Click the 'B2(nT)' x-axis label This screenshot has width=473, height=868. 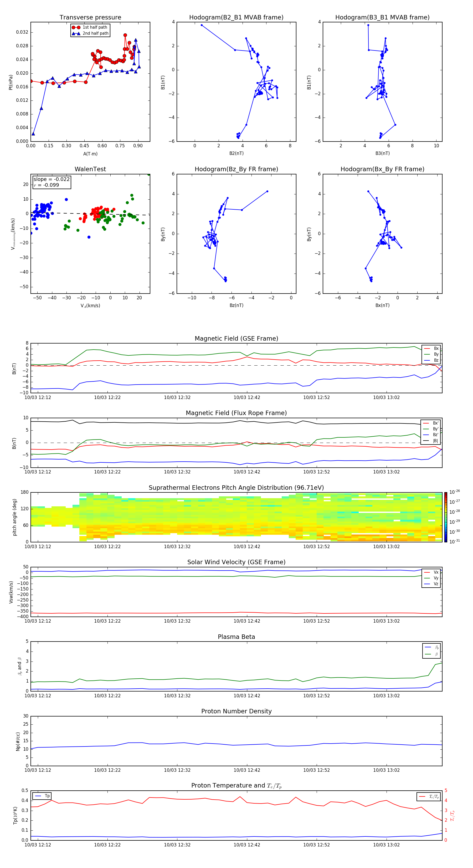(x=236, y=153)
